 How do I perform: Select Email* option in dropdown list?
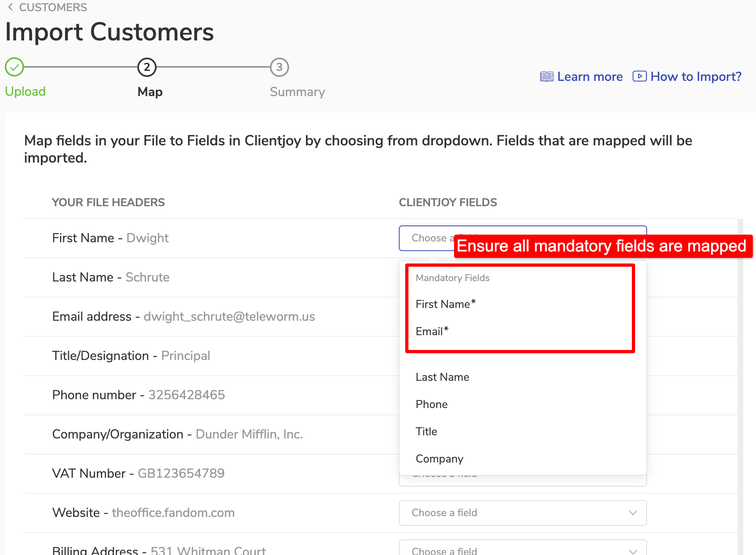[x=432, y=332]
